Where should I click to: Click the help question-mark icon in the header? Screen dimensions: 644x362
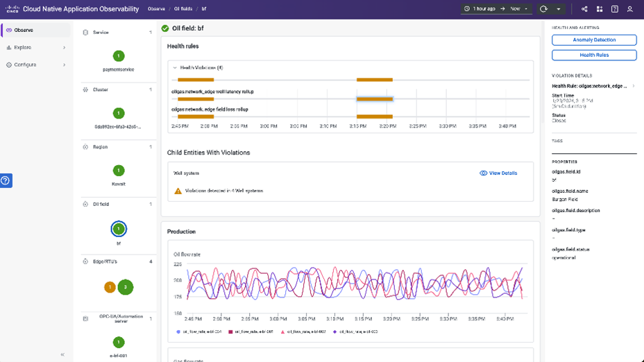pyautogui.click(x=615, y=9)
